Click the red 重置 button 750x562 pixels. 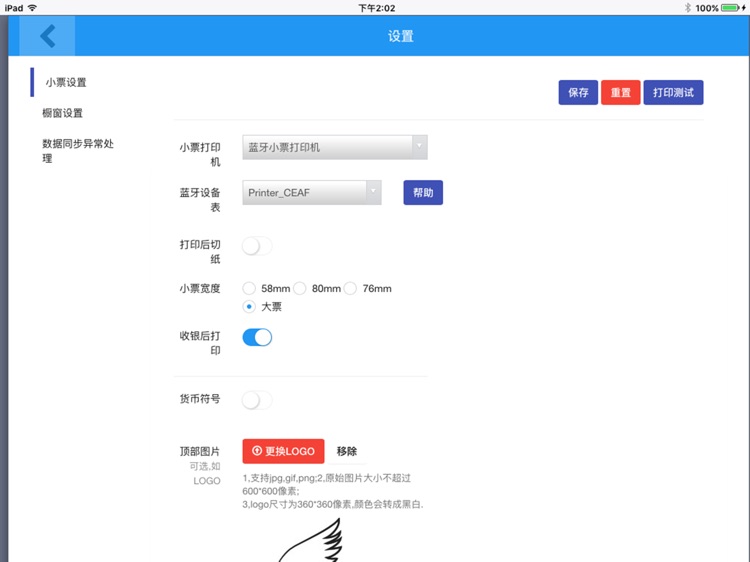620,92
